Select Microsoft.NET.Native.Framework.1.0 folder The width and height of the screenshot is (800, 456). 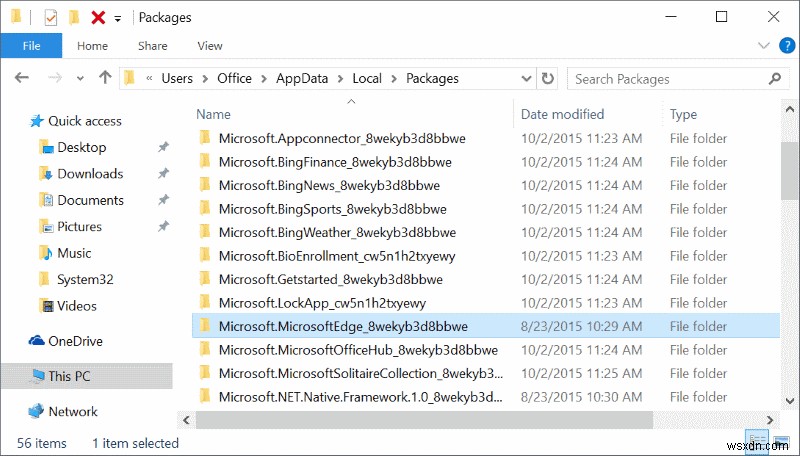(360, 397)
